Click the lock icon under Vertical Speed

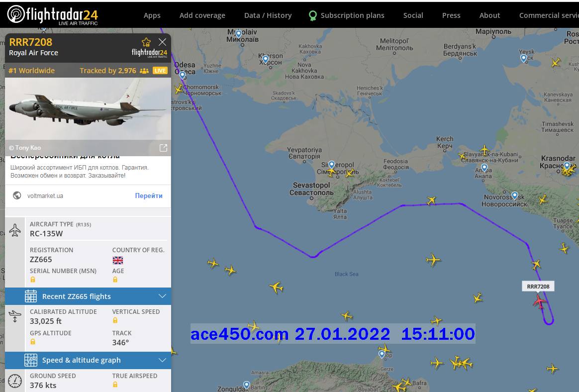115,320
